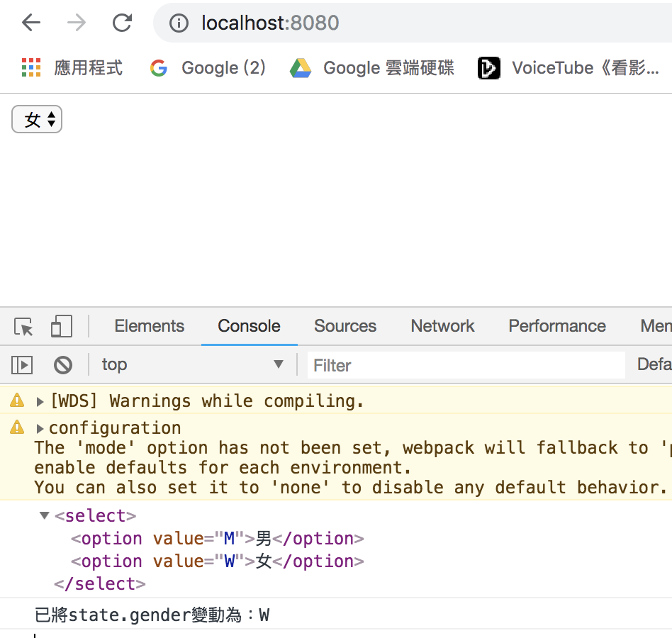Show the console sidebar
The image size is (672, 638).
tap(22, 365)
